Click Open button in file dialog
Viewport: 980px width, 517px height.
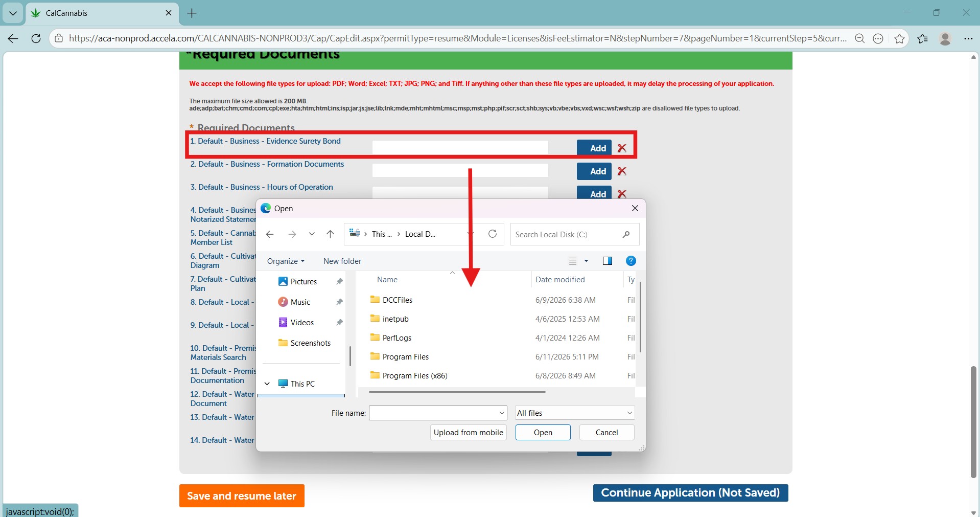(x=543, y=433)
